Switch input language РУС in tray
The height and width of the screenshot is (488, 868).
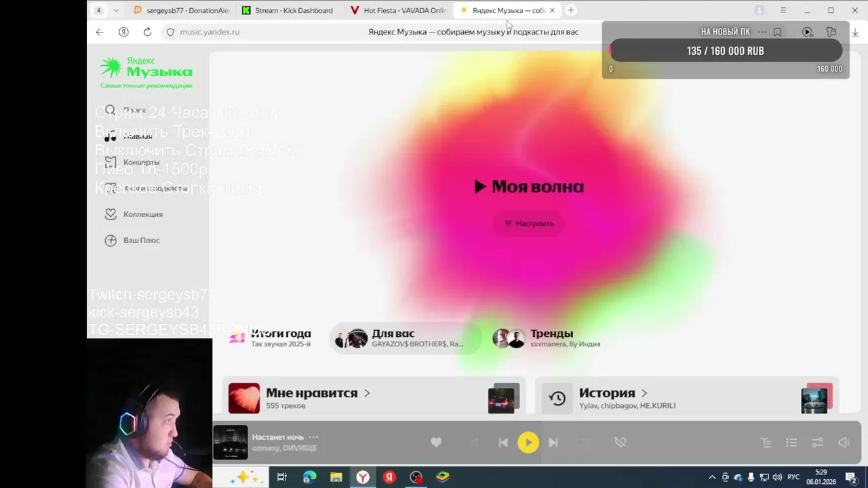(x=793, y=477)
